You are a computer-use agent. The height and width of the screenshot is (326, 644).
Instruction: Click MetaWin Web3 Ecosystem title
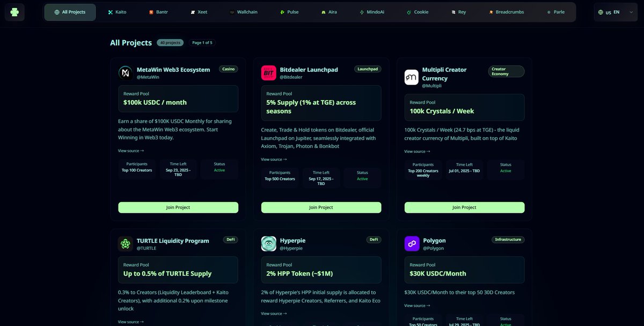(173, 70)
